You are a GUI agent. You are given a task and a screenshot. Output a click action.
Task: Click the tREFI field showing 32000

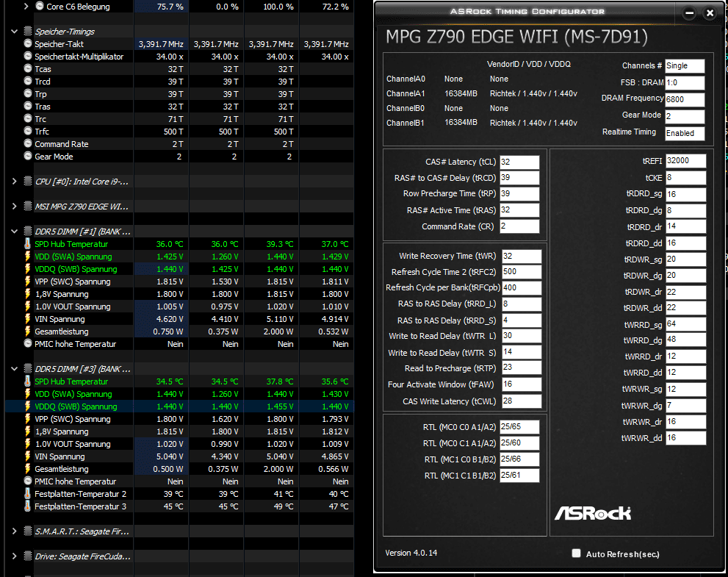(685, 161)
